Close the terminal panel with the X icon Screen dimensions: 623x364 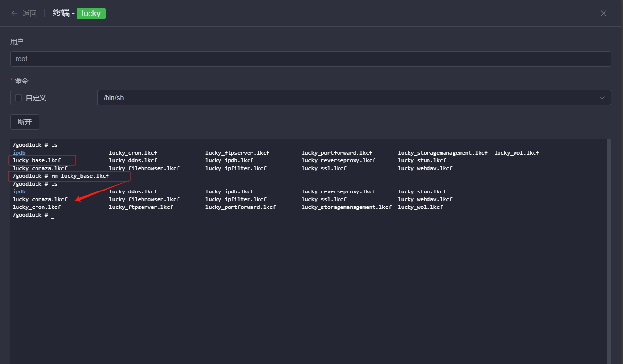(x=604, y=13)
